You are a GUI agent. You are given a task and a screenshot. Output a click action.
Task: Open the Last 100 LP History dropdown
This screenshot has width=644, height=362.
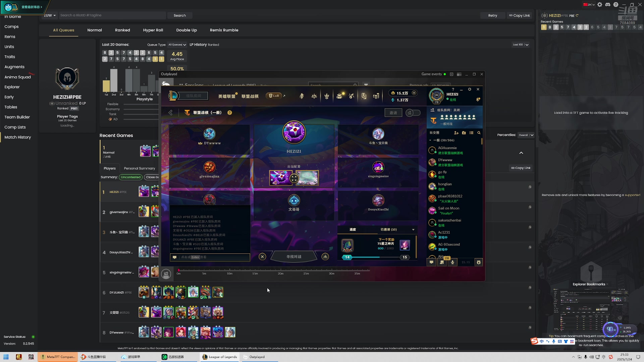click(x=521, y=45)
